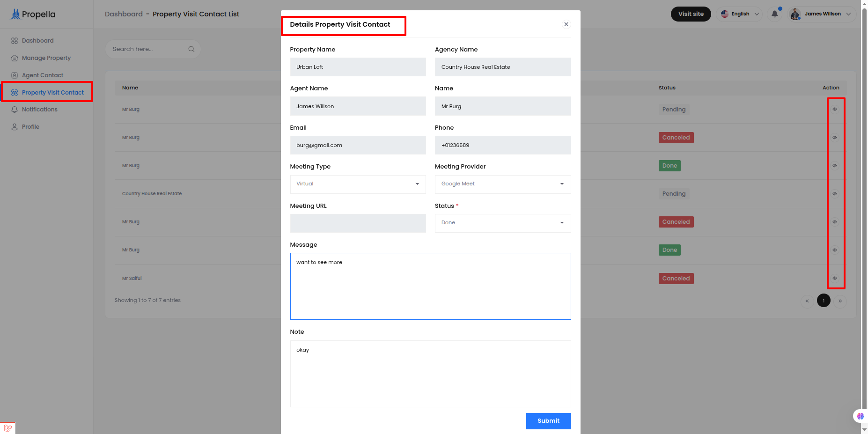Viewport: 868px width, 434px height.
Task: Close the Details Property Visit Contact modal
Action: click(x=566, y=24)
